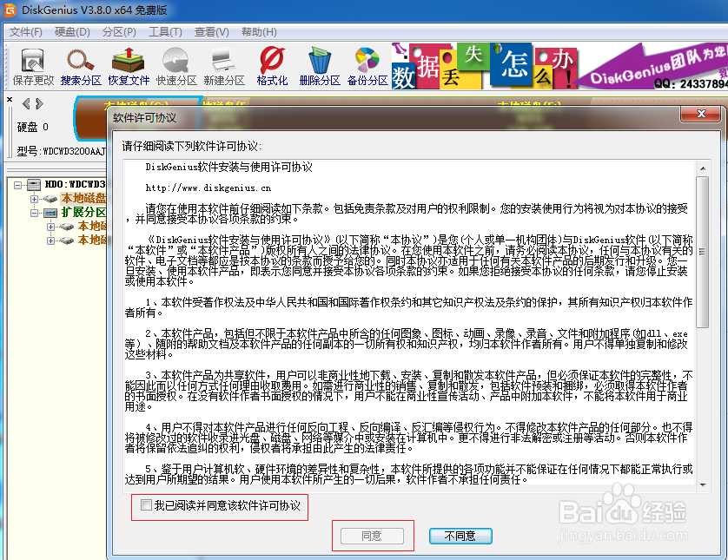
Task: Click the http://www.diskgenius.cn text line
Action: tap(208, 188)
